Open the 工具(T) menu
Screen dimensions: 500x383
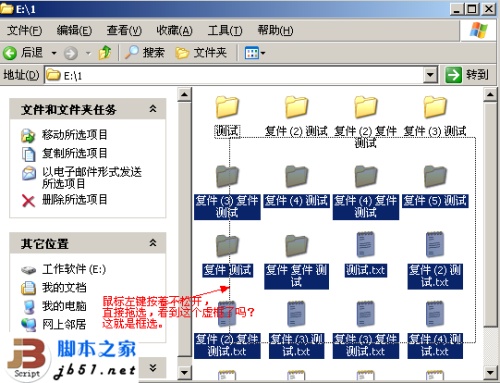click(225, 31)
